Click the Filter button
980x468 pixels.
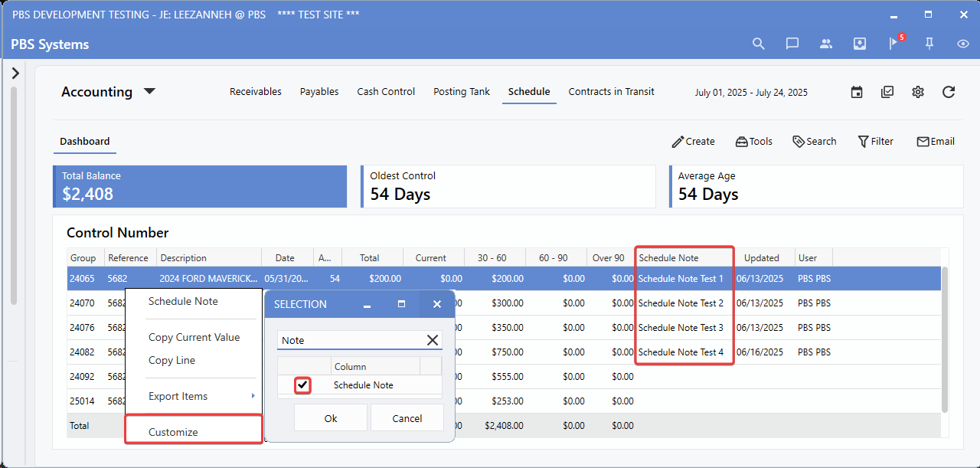point(875,141)
